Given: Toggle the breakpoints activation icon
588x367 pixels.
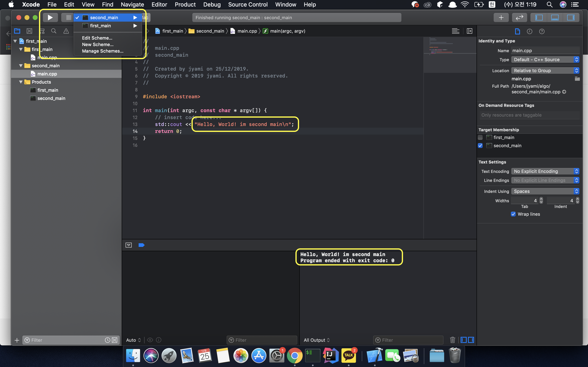Looking at the screenshot, I should point(141,245).
